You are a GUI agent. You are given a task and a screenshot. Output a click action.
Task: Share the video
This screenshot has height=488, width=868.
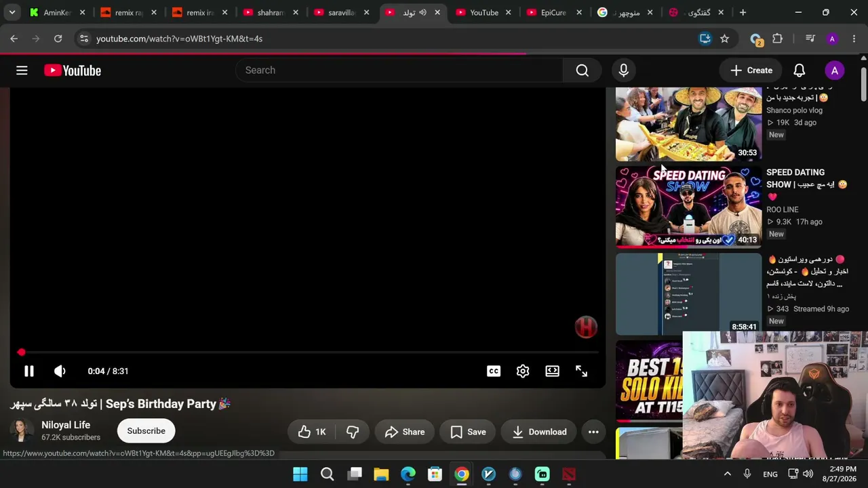(405, 432)
